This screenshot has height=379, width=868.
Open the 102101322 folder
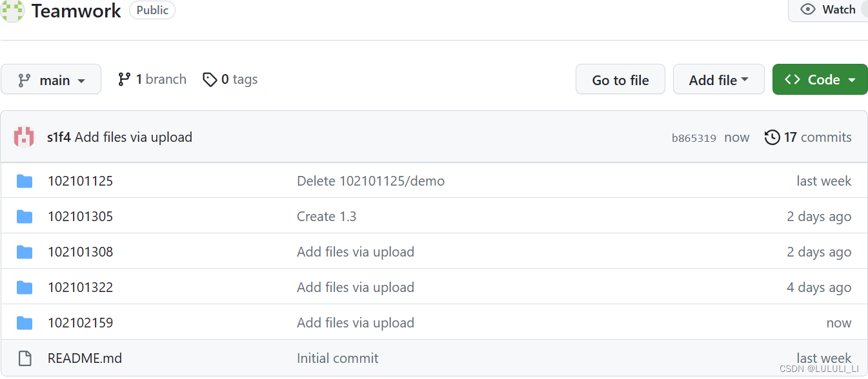(80, 287)
